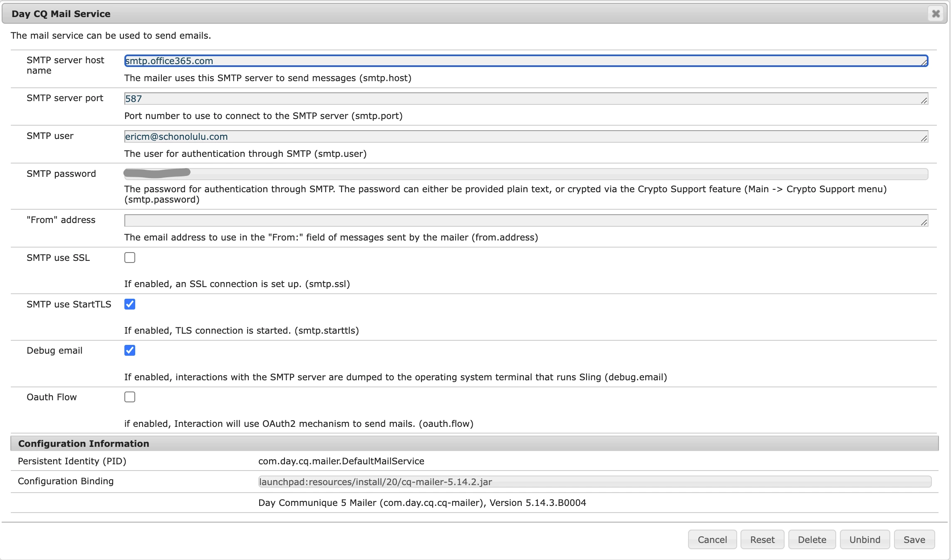
Task: Enable the SMTP use SSL checkbox
Action: (130, 258)
